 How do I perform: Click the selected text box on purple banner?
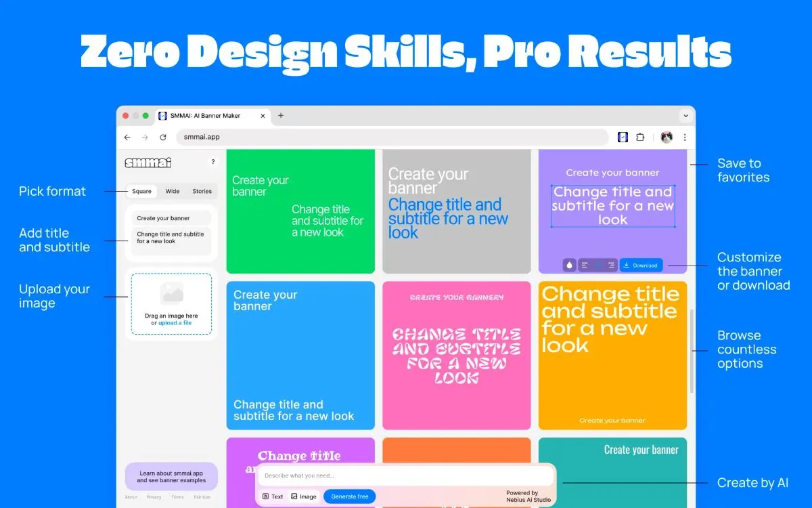[613, 206]
